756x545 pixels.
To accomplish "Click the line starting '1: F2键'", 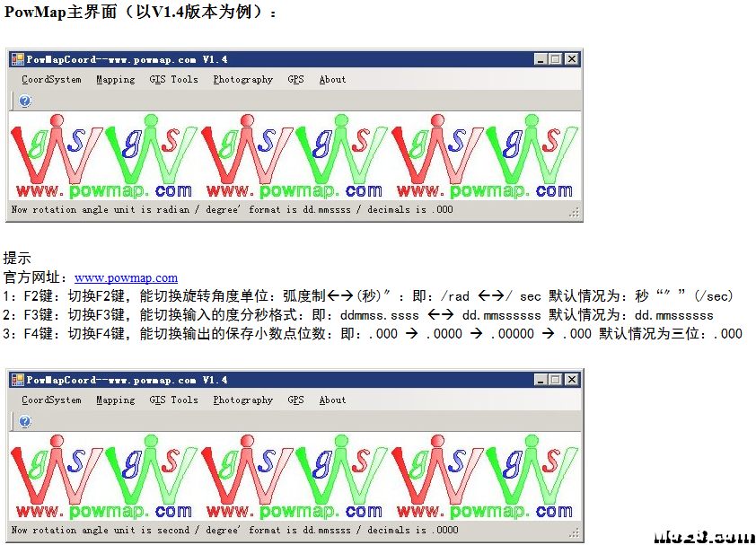I will click(x=368, y=295).
